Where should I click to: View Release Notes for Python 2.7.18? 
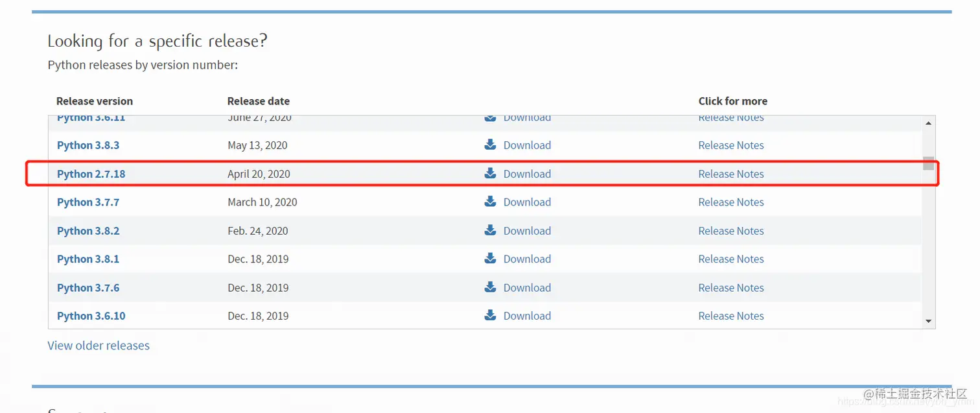[731, 174]
